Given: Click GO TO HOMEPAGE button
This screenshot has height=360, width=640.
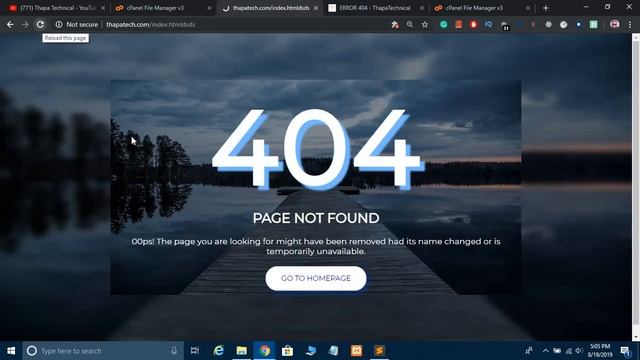Looking at the screenshot, I should 316,278.
